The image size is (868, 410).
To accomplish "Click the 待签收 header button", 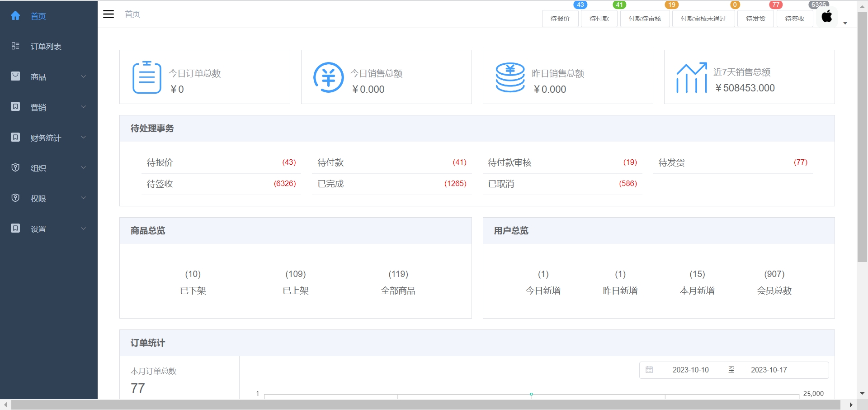I will (x=795, y=19).
